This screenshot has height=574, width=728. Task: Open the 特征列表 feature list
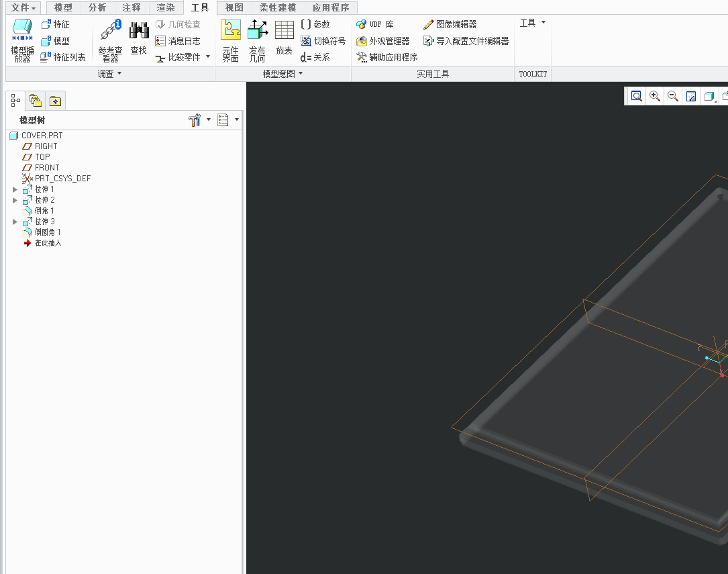pyautogui.click(x=62, y=57)
